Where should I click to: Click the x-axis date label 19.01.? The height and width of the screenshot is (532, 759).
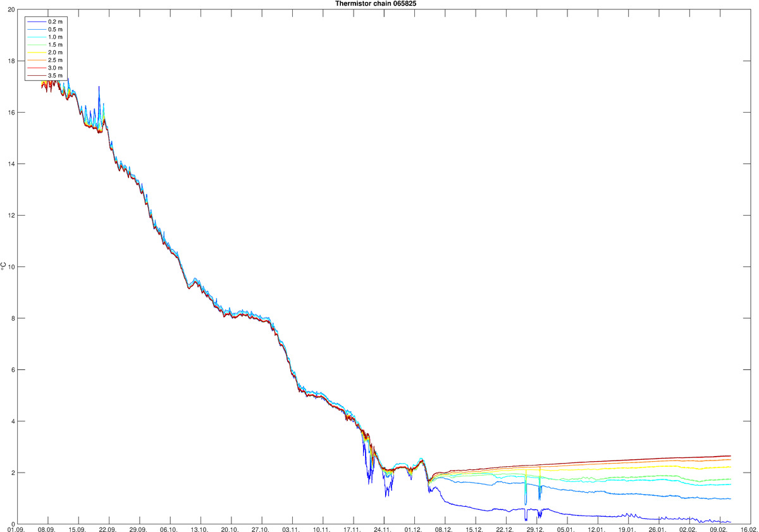coord(627,529)
